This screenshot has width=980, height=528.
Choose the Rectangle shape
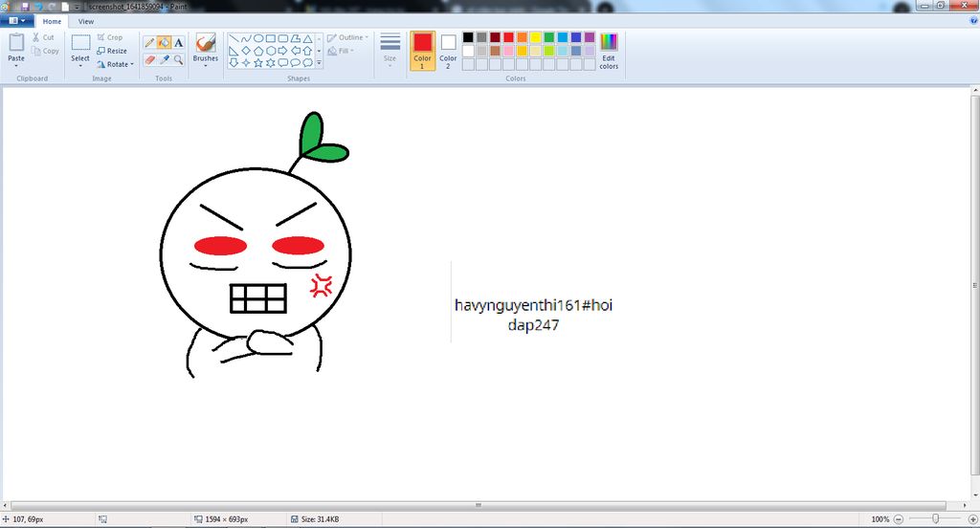pos(271,39)
